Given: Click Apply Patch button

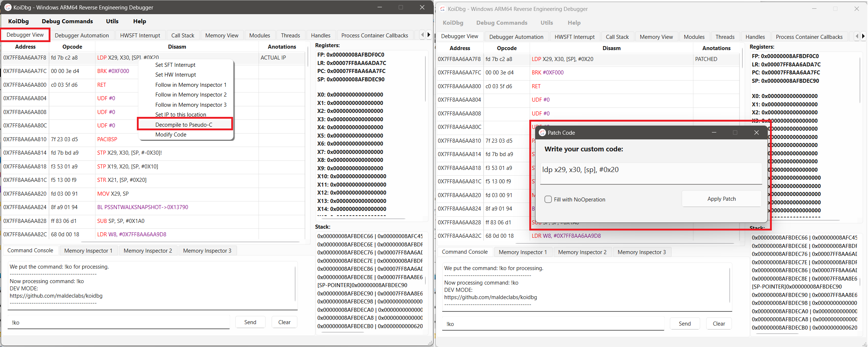Looking at the screenshot, I should [721, 199].
